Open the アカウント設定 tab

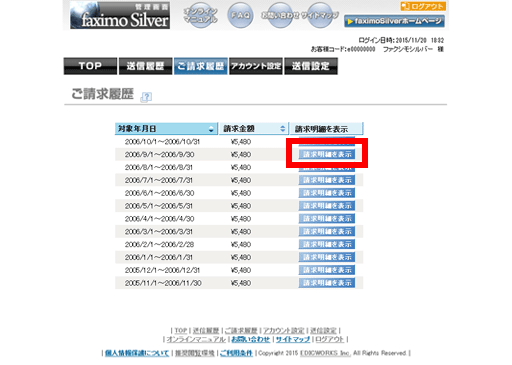pyautogui.click(x=256, y=66)
